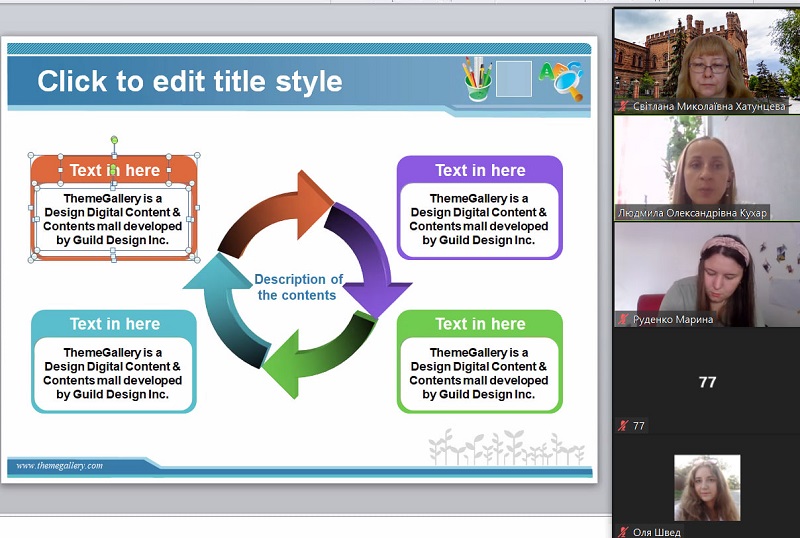Select Руденко Марина video tile
Viewport: 800px width, 538px height.
707,275
